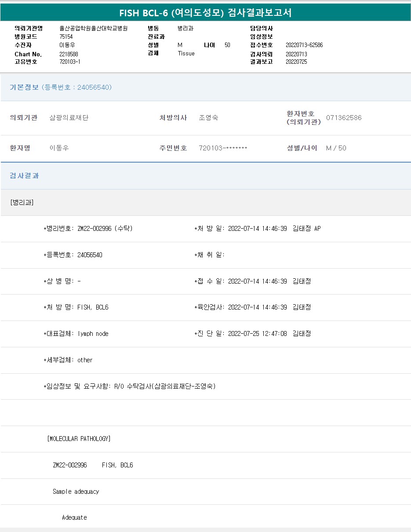Click the FISH BCL-6 report title header
Image resolution: width=411 pixels, height=532 pixels.
tap(205, 13)
